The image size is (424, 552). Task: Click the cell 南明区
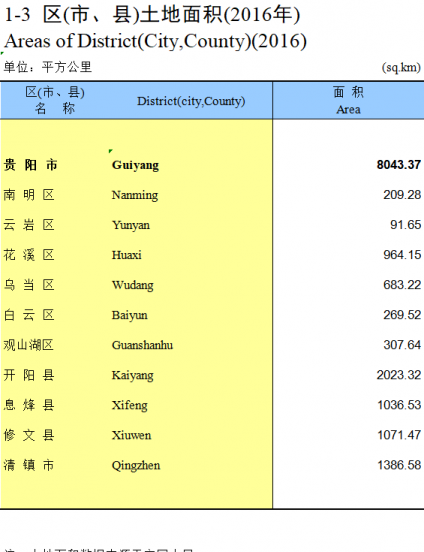tap(29, 195)
